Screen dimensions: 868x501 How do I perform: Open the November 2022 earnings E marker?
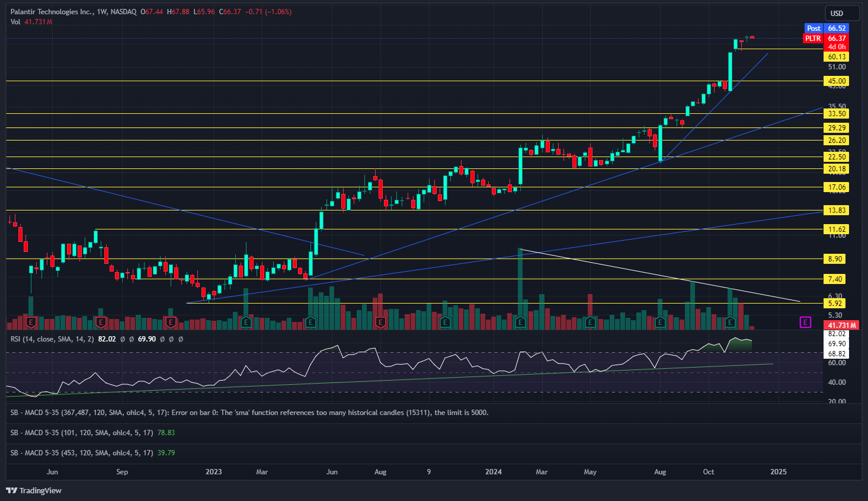point(171,323)
